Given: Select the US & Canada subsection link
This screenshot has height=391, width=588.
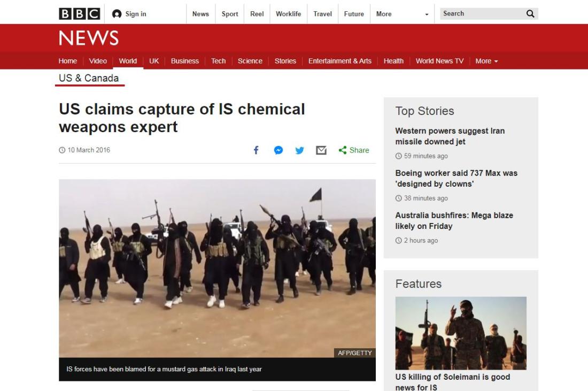Looking at the screenshot, I should point(89,78).
